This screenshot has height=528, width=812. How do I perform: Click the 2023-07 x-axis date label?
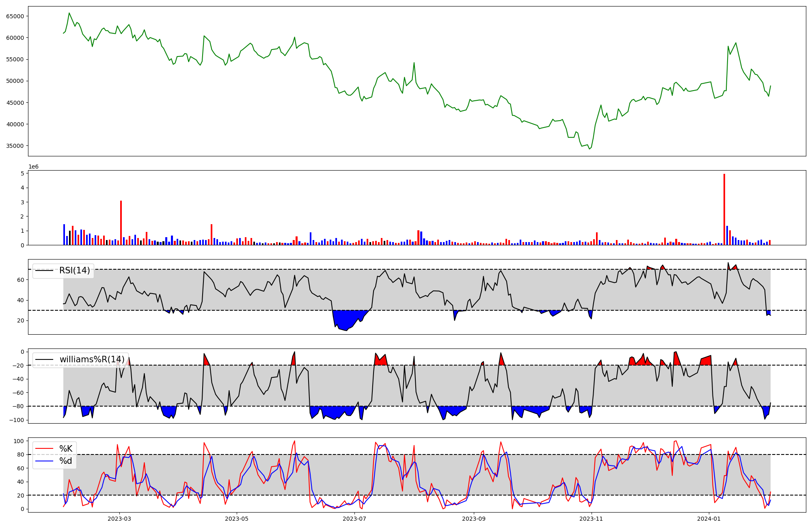(x=354, y=519)
